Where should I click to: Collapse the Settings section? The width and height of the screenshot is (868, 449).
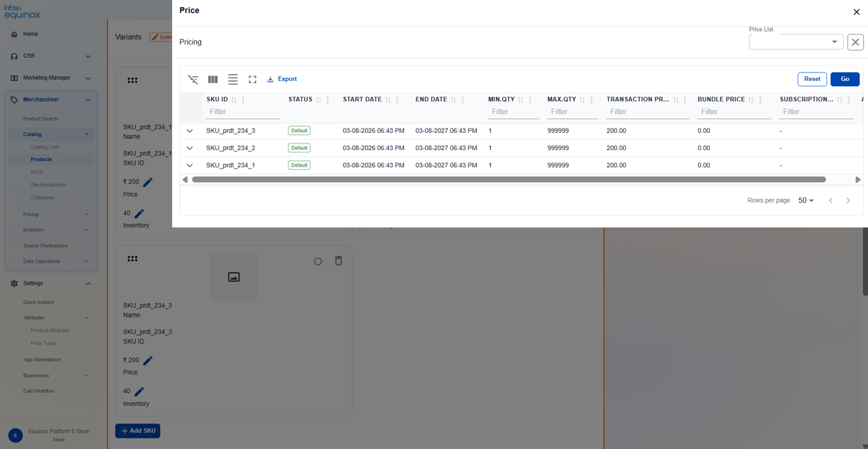(x=88, y=284)
